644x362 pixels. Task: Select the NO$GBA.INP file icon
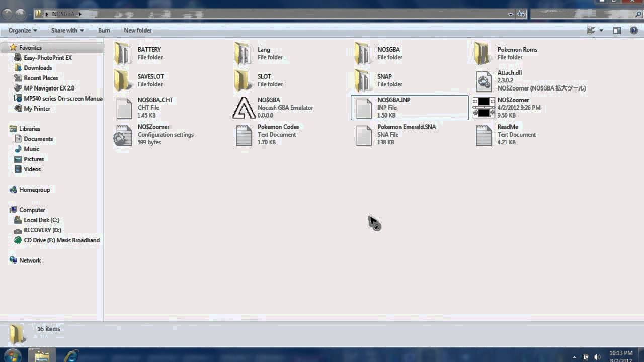click(x=363, y=108)
